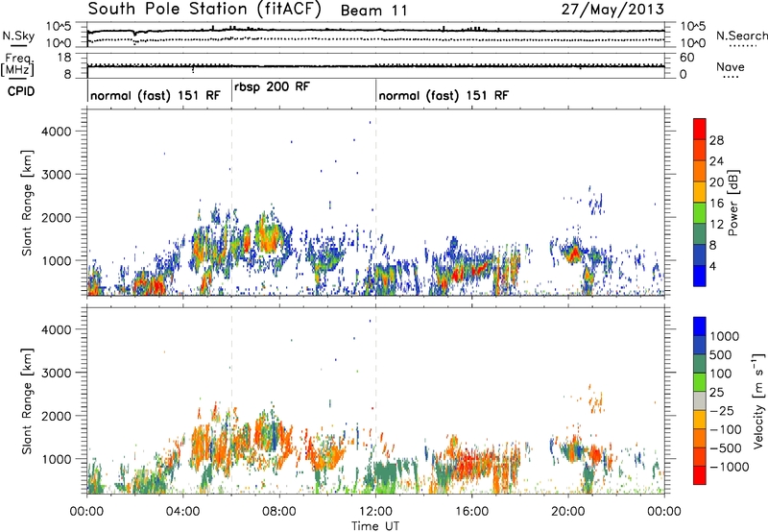The height and width of the screenshot is (532, 768).
Task: Pick the red bottom segment of Velocity colorbar
Action: click(x=700, y=475)
